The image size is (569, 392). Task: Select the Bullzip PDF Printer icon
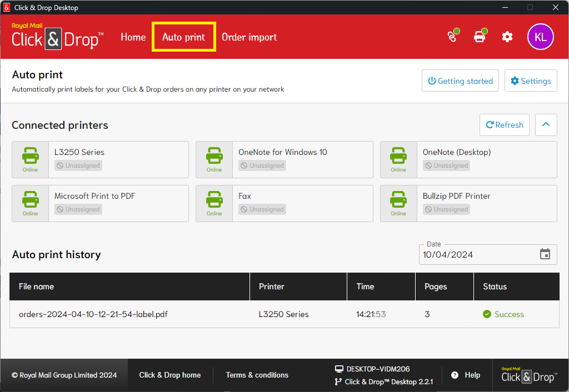[x=398, y=199]
